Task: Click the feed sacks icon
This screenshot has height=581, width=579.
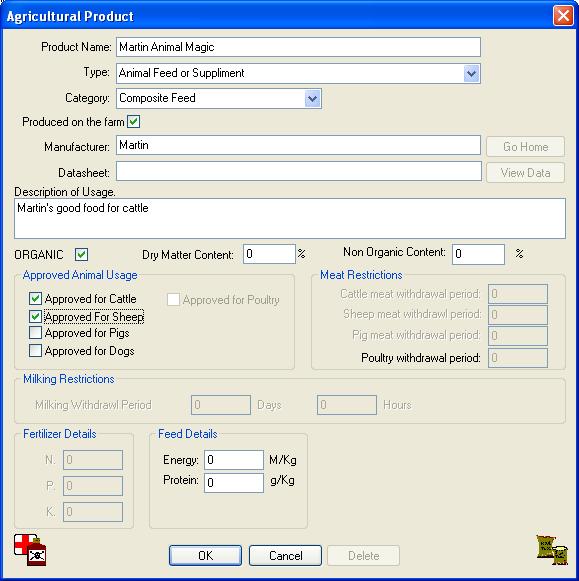Action: click(552, 550)
